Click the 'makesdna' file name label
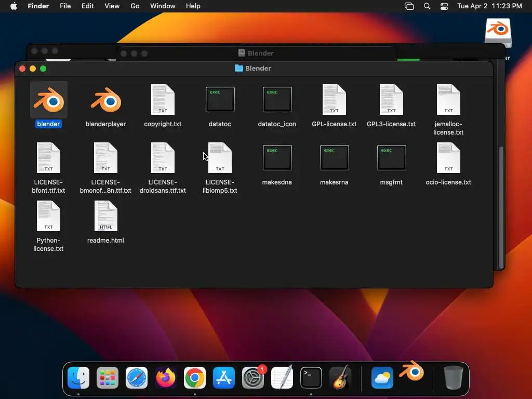532x399 pixels. pyautogui.click(x=277, y=182)
